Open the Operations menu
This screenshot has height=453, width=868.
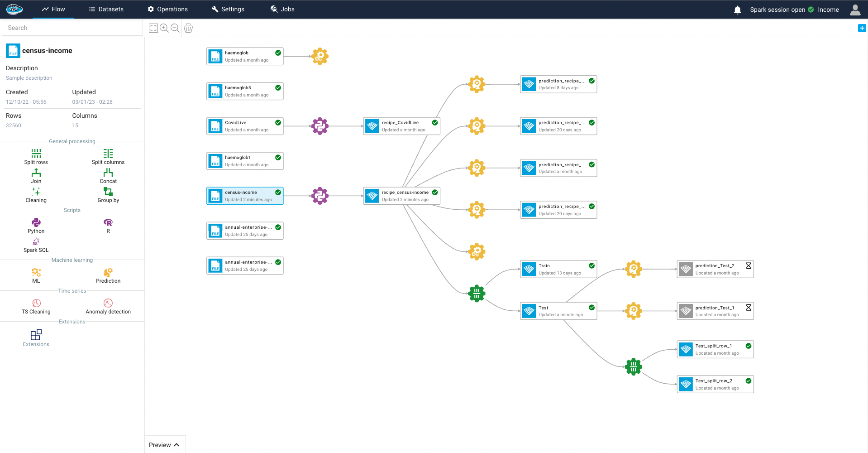(167, 9)
